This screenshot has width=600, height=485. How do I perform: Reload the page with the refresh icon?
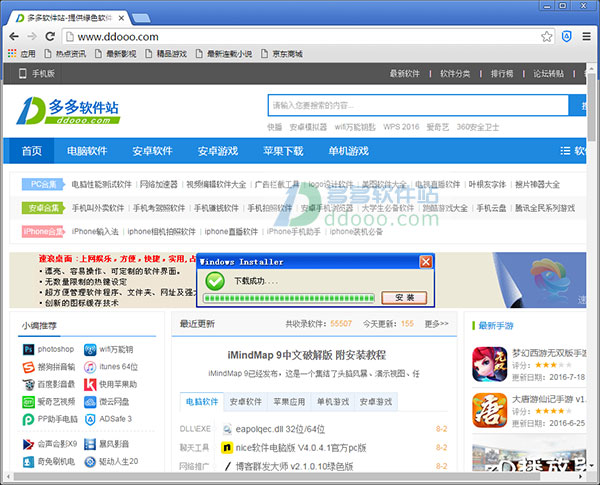50,37
